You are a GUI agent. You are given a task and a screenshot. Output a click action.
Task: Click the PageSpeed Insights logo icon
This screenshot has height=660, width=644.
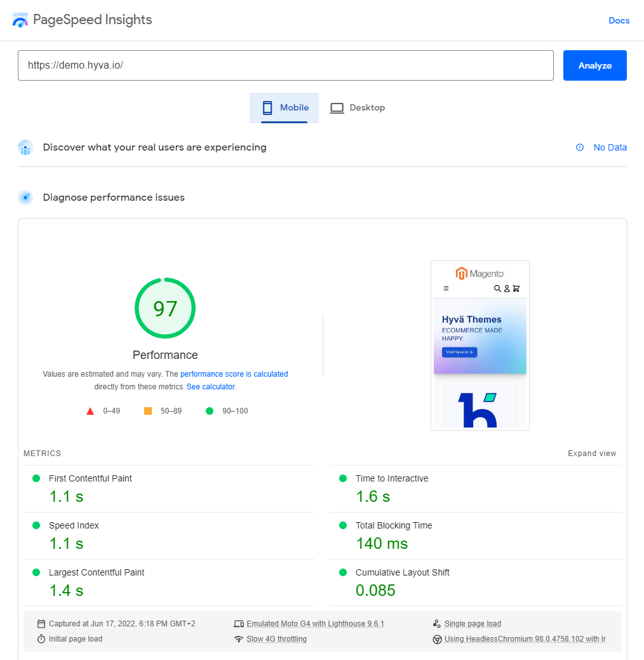(20, 20)
